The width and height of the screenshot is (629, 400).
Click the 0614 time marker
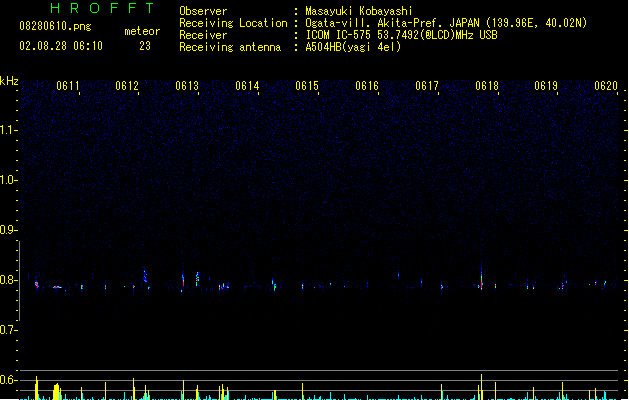click(247, 86)
